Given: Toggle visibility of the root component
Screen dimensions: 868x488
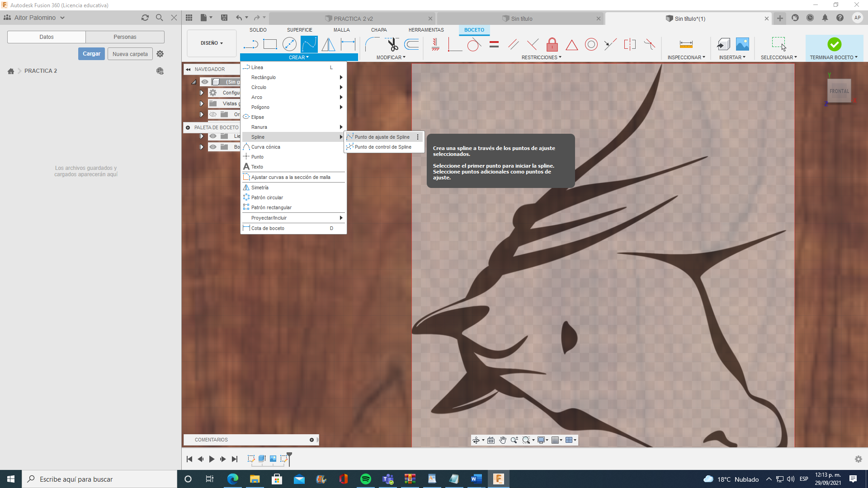Looking at the screenshot, I should pyautogui.click(x=205, y=82).
